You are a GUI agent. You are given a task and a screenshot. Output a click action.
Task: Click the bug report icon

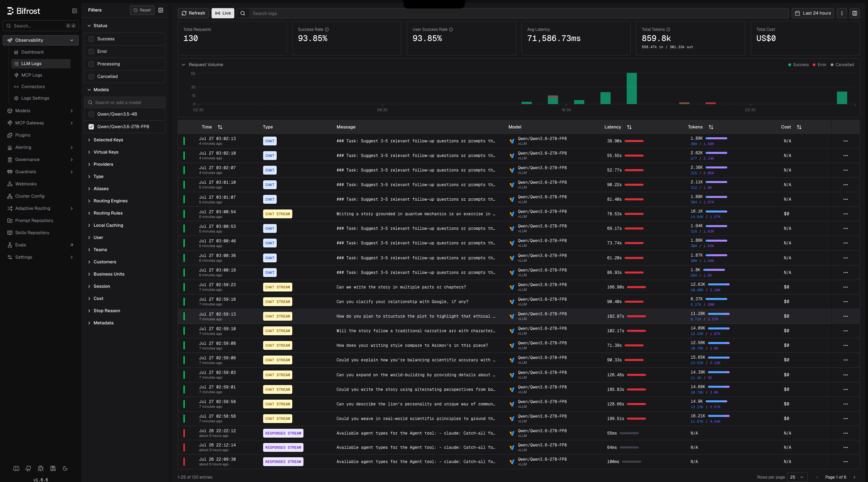(x=41, y=468)
